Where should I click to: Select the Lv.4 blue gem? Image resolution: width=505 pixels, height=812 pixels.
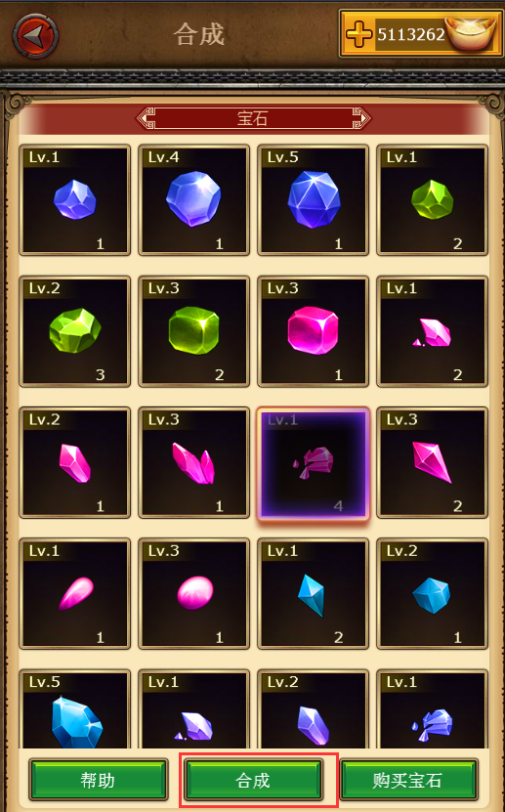point(193,200)
